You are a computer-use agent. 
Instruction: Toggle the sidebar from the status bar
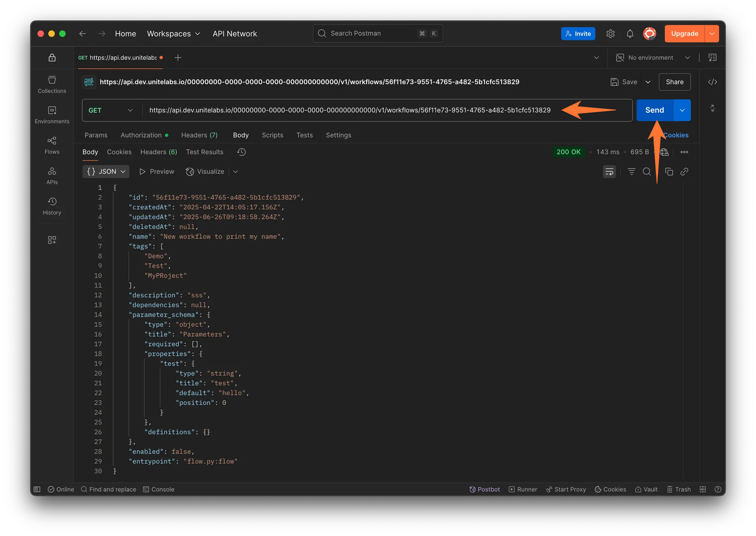37,489
